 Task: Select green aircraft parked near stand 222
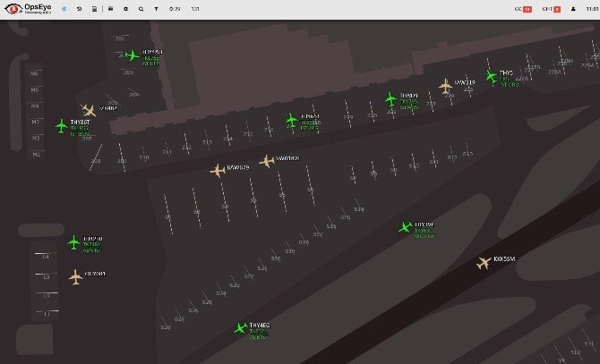coord(390,99)
